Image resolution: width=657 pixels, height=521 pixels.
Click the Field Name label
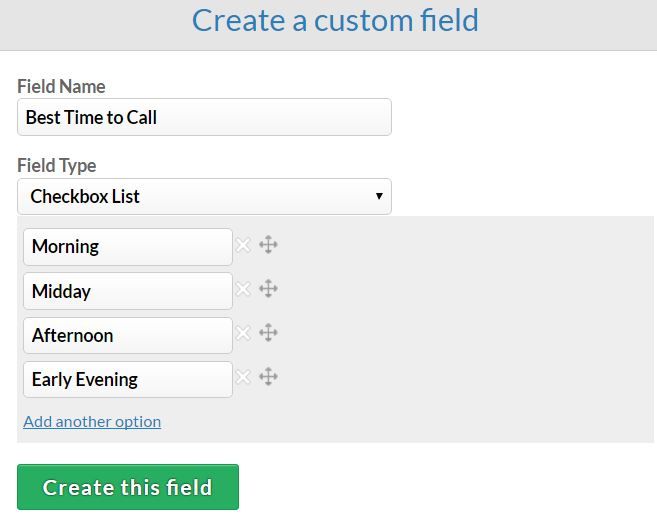(x=61, y=86)
